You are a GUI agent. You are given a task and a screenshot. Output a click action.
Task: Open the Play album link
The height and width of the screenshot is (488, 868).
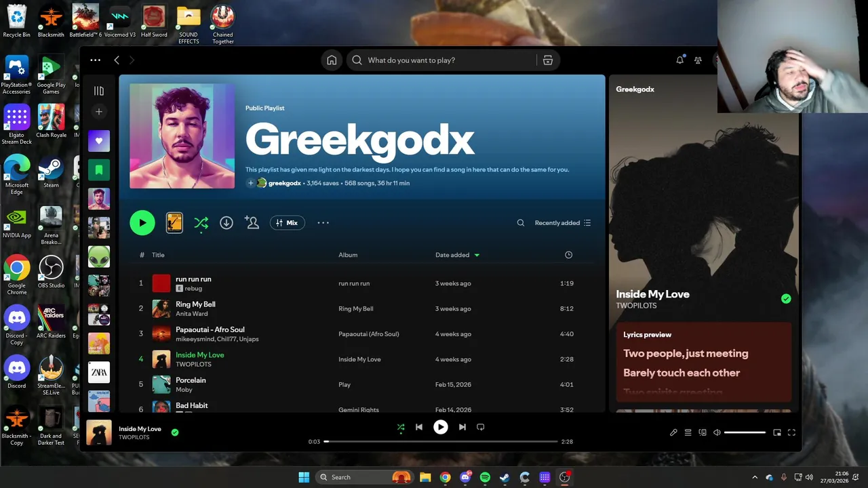click(344, 384)
